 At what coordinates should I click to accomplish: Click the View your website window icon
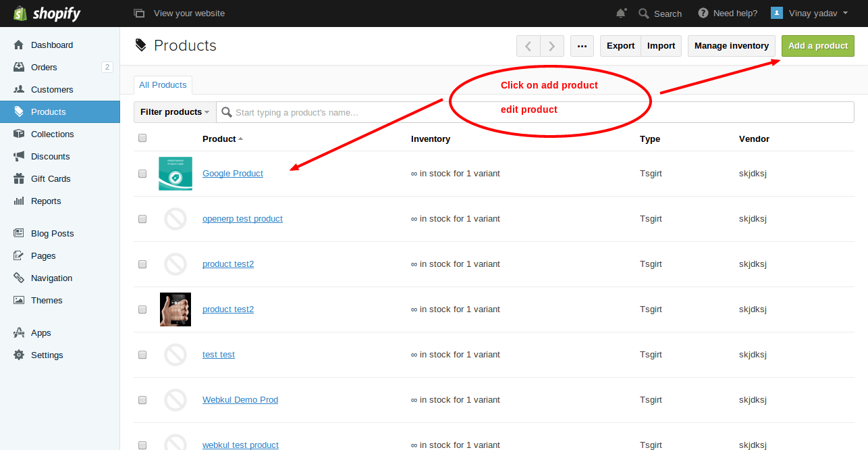point(139,13)
